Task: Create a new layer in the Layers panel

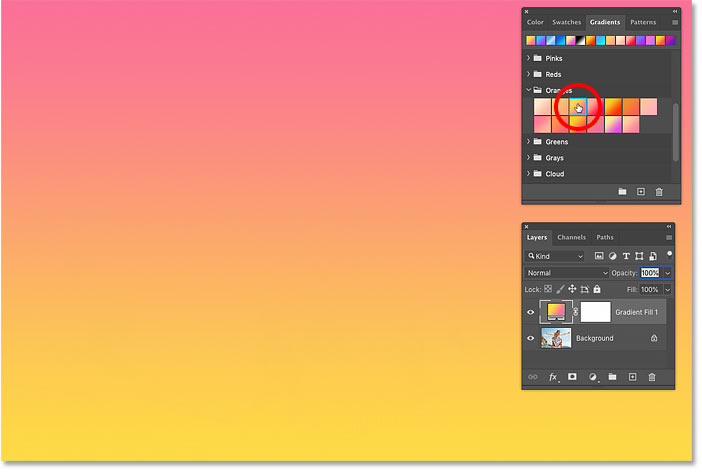Action: [633, 377]
